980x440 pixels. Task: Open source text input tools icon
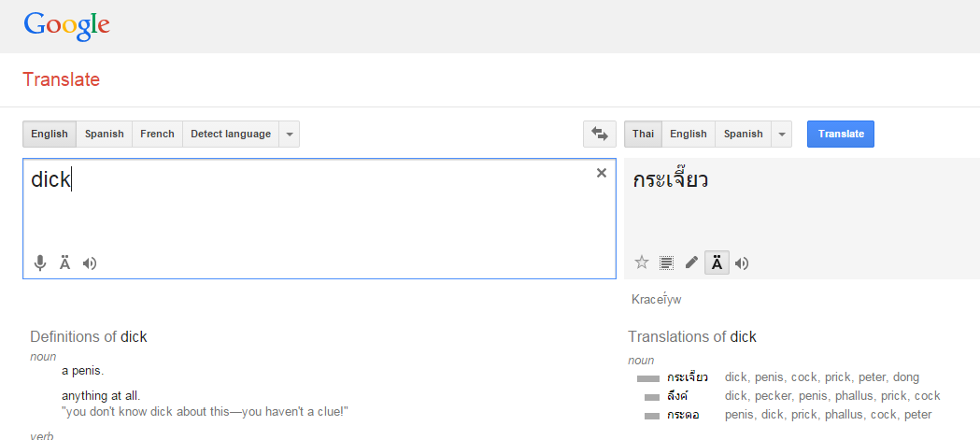click(65, 263)
